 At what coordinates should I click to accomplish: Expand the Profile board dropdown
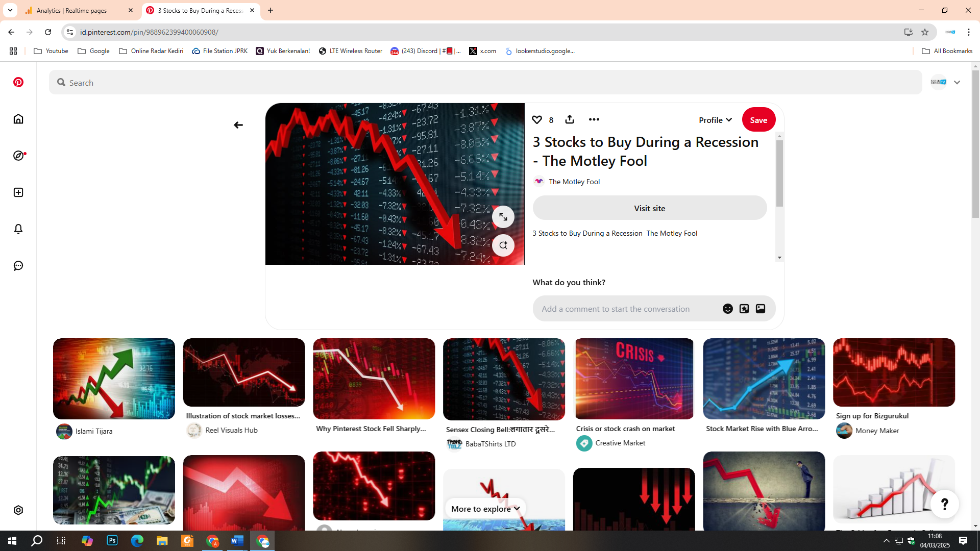[716, 120]
